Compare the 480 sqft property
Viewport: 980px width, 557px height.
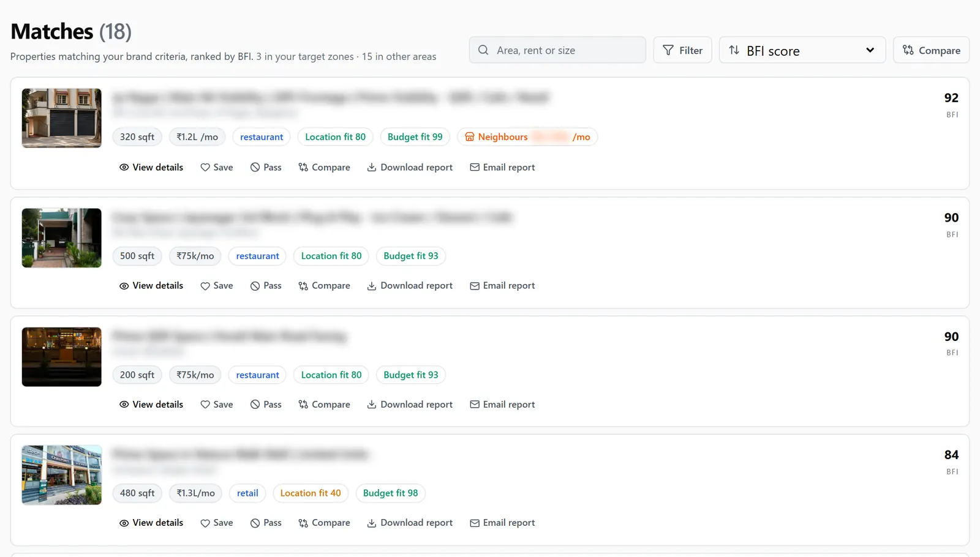click(324, 523)
